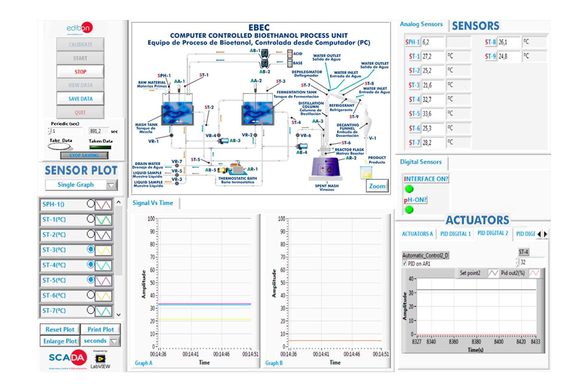Enable the ST-2 plot radio button
The width and height of the screenshot is (588, 392).
(90, 234)
